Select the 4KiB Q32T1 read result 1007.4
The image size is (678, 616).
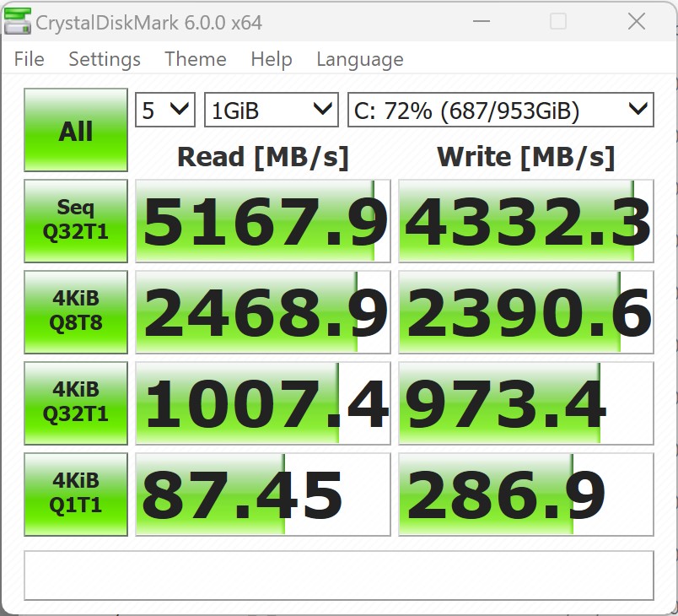click(x=263, y=403)
